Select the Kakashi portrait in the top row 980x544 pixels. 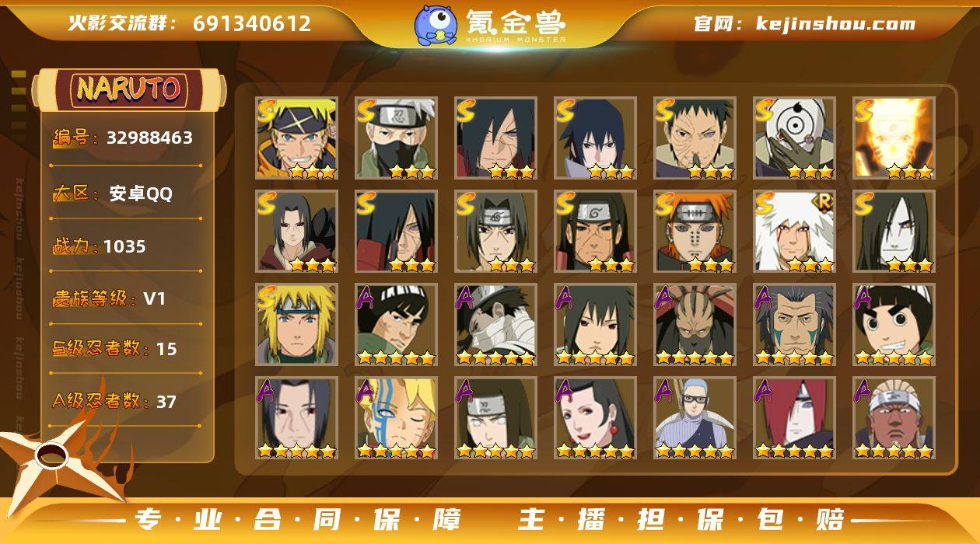coord(397,138)
